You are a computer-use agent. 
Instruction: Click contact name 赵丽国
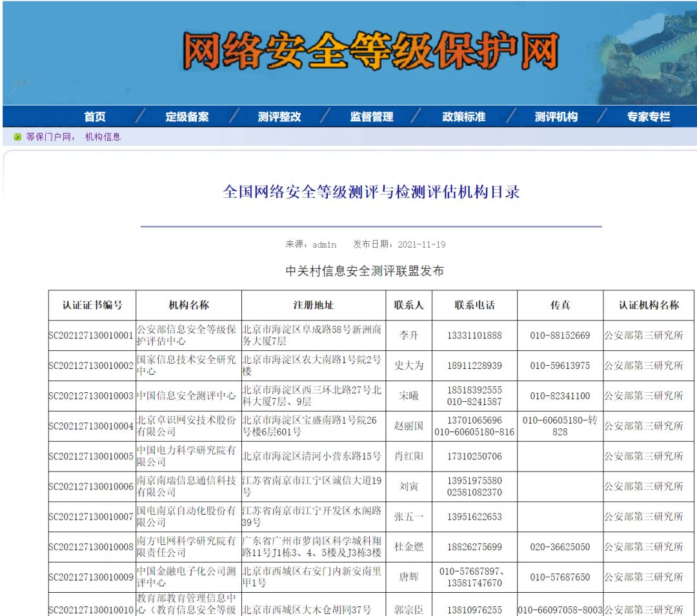pos(409,426)
